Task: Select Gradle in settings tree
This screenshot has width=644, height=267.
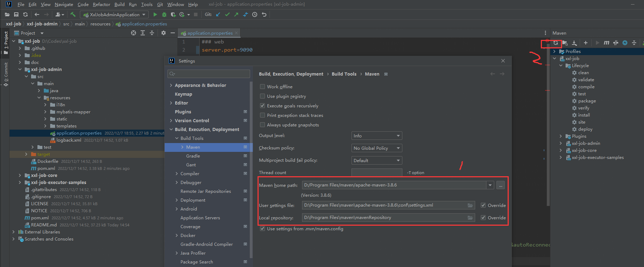Action: click(193, 156)
